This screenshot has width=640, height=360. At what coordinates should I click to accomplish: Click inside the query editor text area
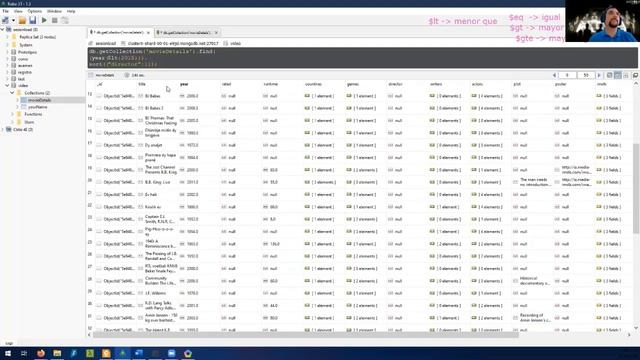click(362, 58)
